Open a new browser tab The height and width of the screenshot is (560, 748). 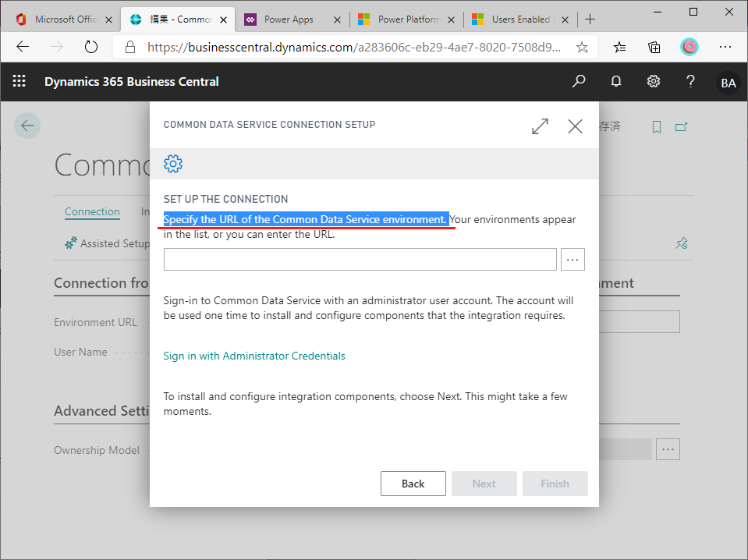coord(590,19)
